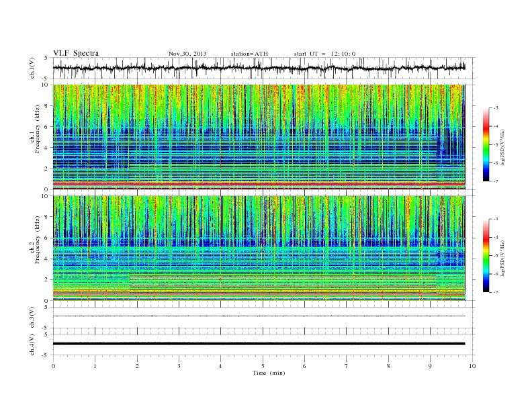Click the "VLF Spectra" plot title
This screenshot has width=532, height=411.
76,53
